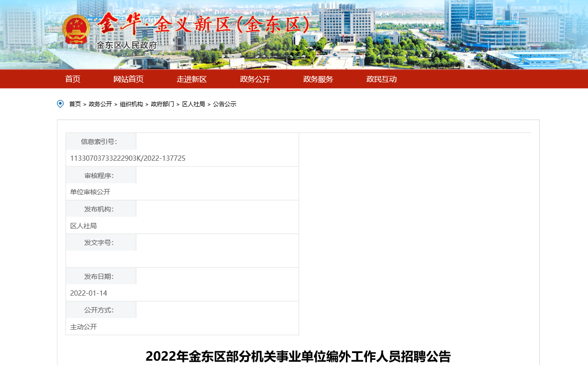Click the 公开方式 label cell

click(101, 310)
